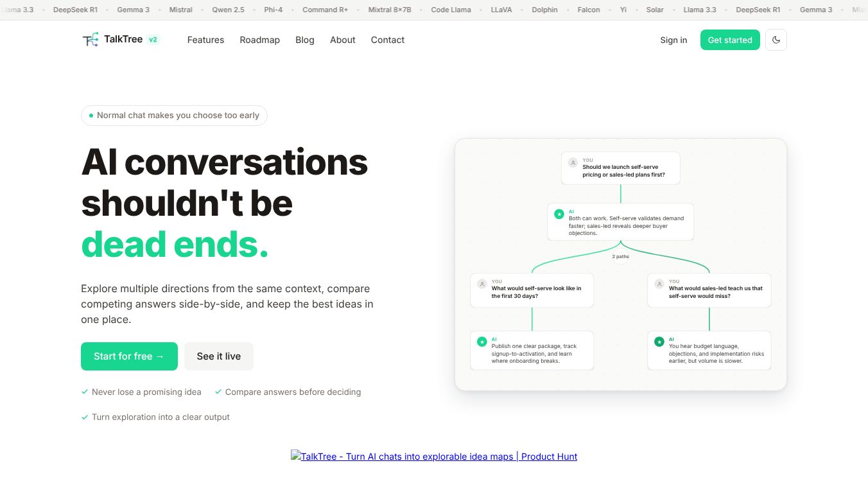Click the Sign in link

coord(673,40)
